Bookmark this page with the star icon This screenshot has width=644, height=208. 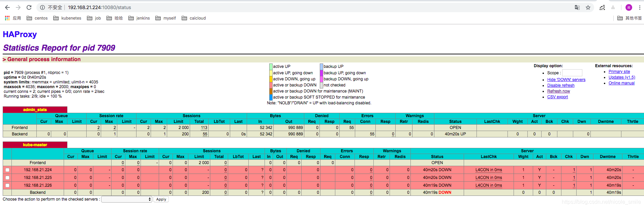[588, 7]
